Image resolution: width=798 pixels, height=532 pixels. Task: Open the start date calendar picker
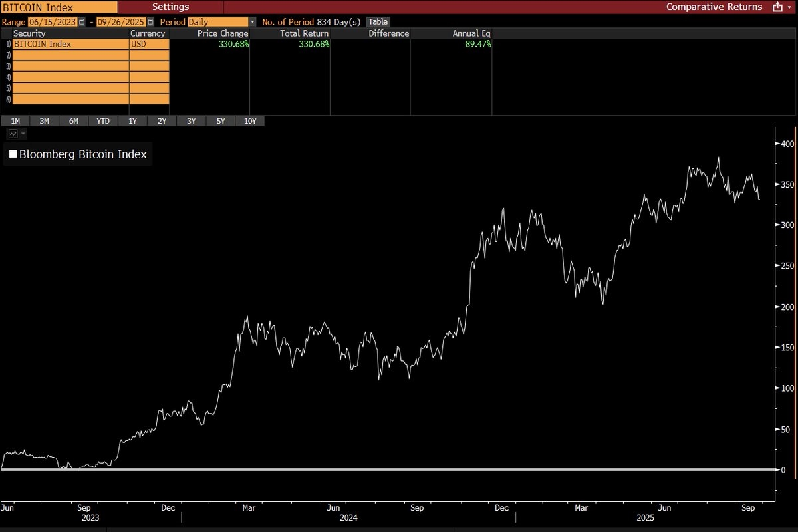click(x=82, y=22)
